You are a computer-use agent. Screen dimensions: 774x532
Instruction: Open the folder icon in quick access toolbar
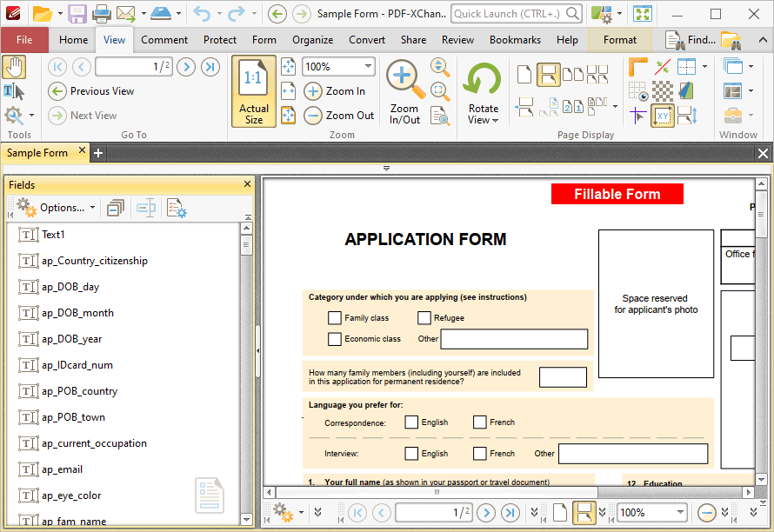point(43,14)
